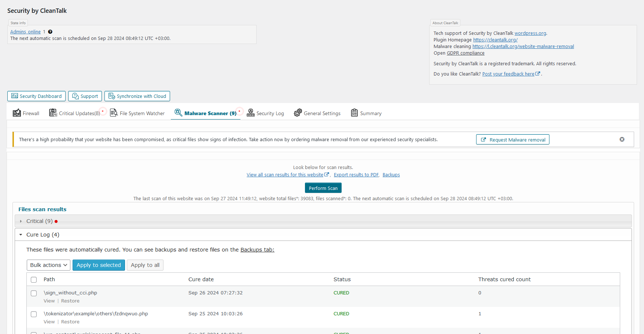
Task: Open the Admins online link
Action: [25, 32]
